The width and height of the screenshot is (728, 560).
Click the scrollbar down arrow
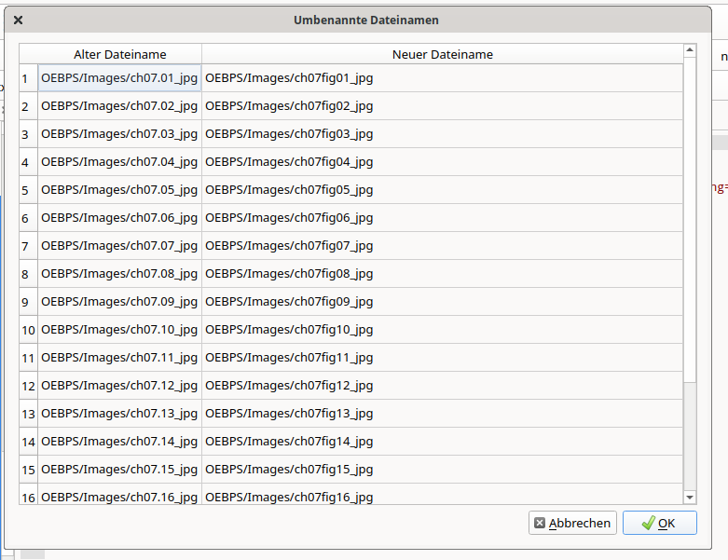pyautogui.click(x=690, y=498)
